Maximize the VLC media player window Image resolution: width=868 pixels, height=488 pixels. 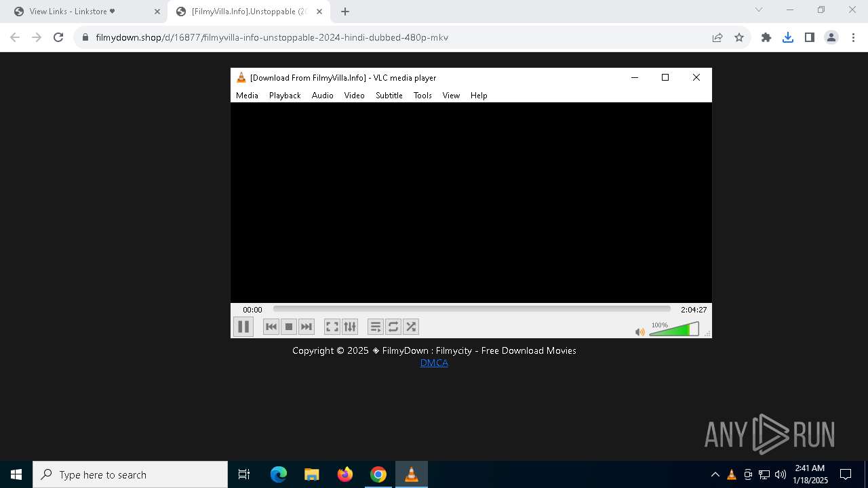(665, 77)
